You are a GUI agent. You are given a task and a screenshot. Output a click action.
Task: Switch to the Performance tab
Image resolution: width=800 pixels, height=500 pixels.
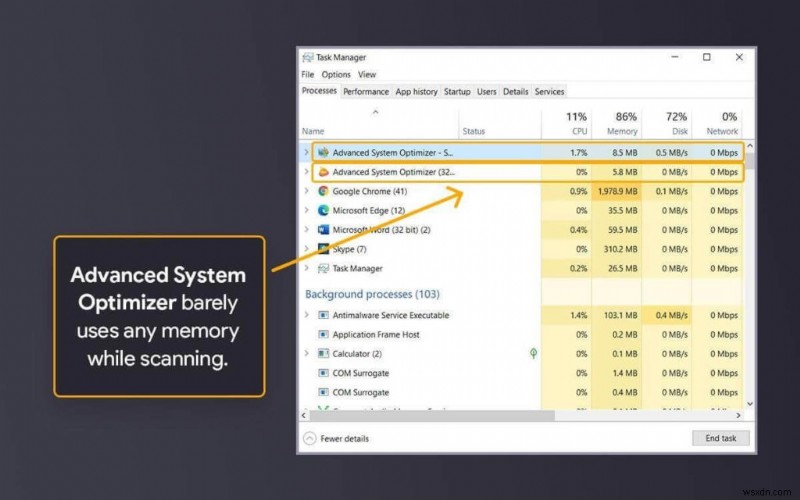coord(366,92)
